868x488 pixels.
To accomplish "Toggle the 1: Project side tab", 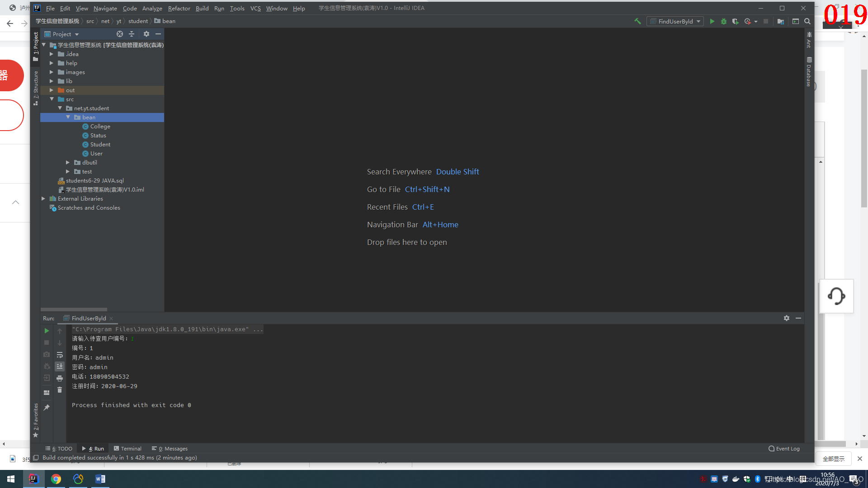I will (36, 47).
